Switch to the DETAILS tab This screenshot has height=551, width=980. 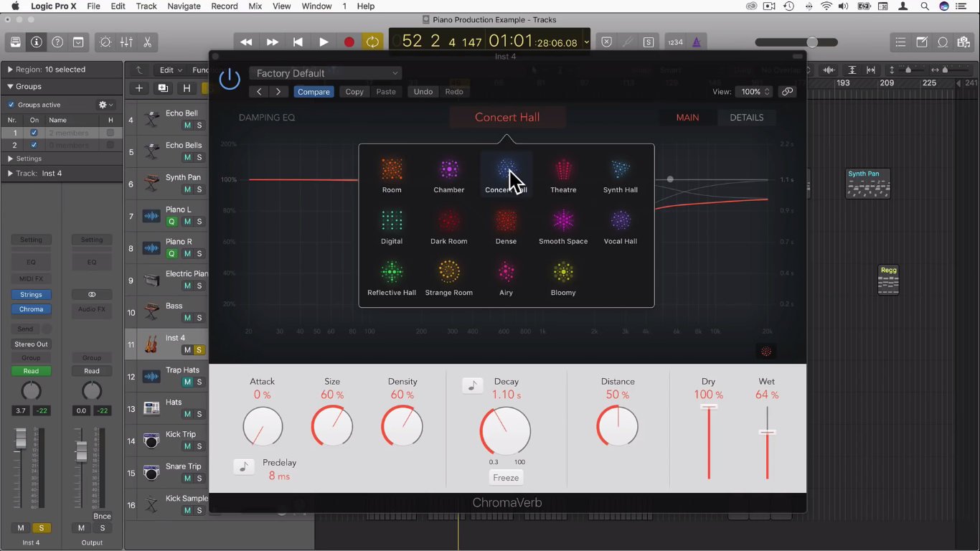[x=747, y=117]
